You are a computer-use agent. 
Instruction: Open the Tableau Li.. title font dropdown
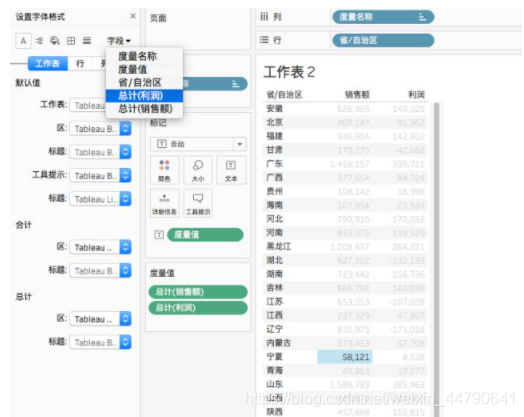[x=100, y=199]
